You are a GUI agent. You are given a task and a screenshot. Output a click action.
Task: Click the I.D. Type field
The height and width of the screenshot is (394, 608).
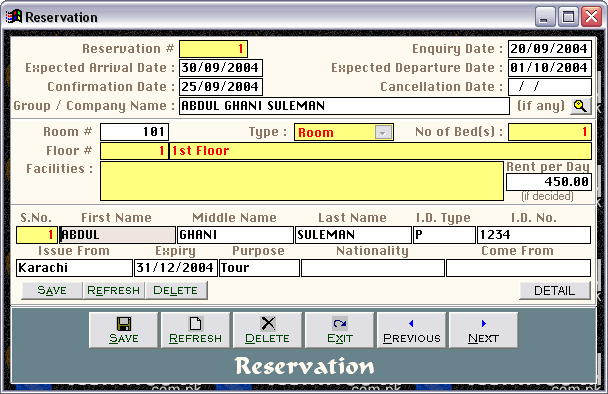444,235
